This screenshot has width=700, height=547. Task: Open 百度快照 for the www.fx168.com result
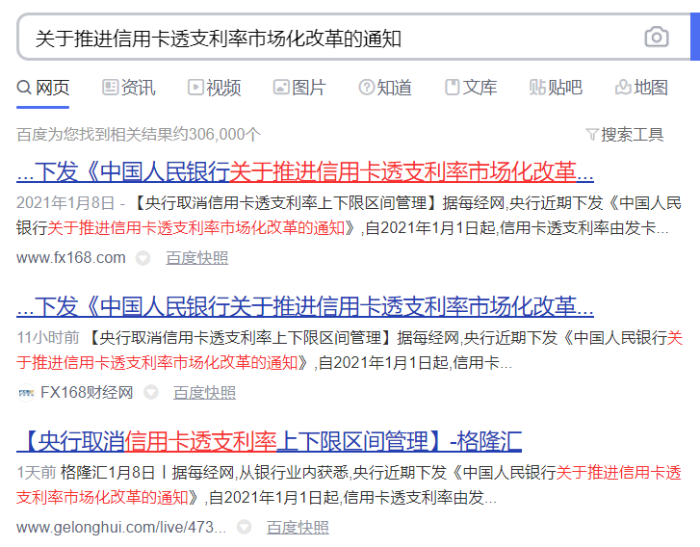pos(197,258)
